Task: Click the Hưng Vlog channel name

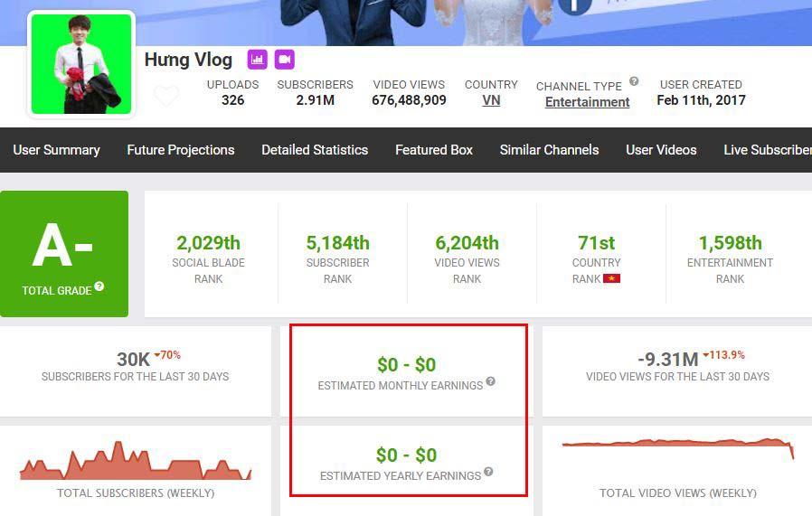Action: (x=188, y=60)
